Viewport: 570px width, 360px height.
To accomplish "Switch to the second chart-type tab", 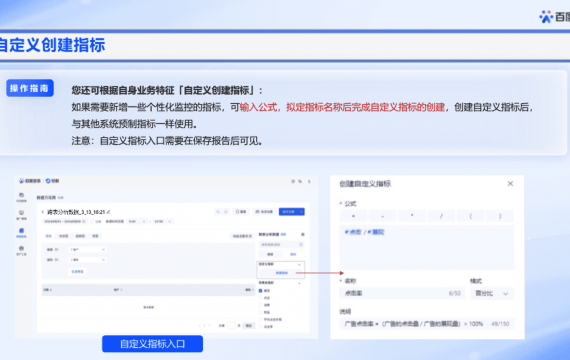I will click(x=64, y=236).
